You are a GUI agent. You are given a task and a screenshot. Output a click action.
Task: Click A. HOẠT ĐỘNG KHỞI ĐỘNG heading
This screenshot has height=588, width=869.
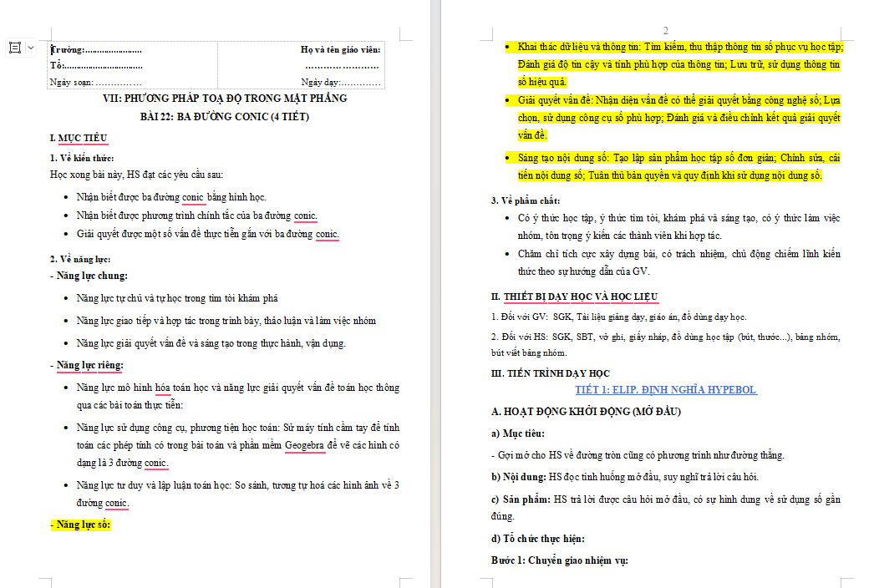click(x=586, y=411)
